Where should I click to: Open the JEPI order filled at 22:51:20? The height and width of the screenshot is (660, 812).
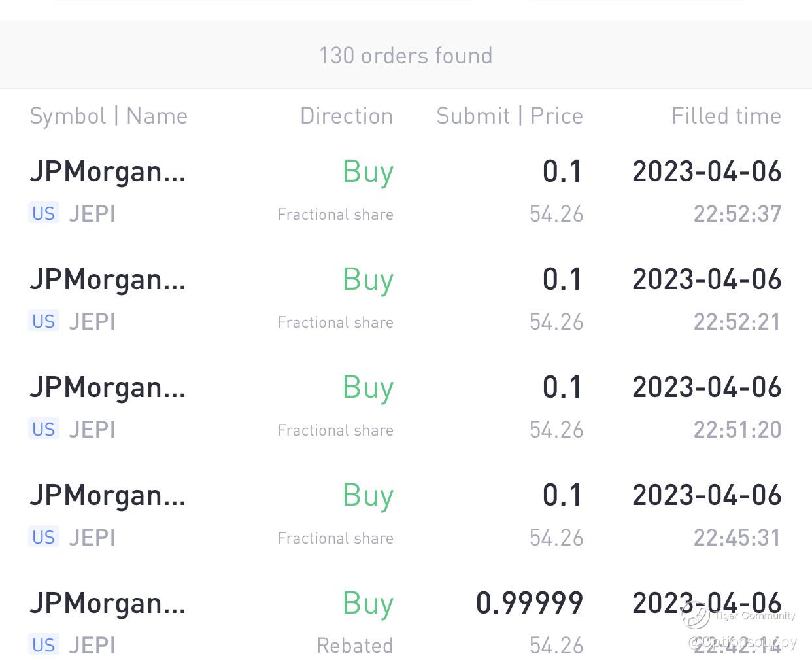pos(406,407)
